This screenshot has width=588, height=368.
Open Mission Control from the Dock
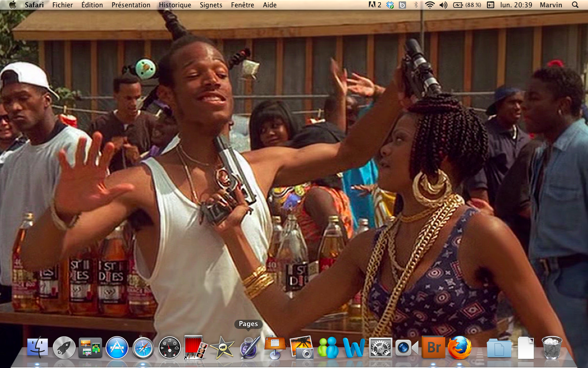(x=90, y=348)
